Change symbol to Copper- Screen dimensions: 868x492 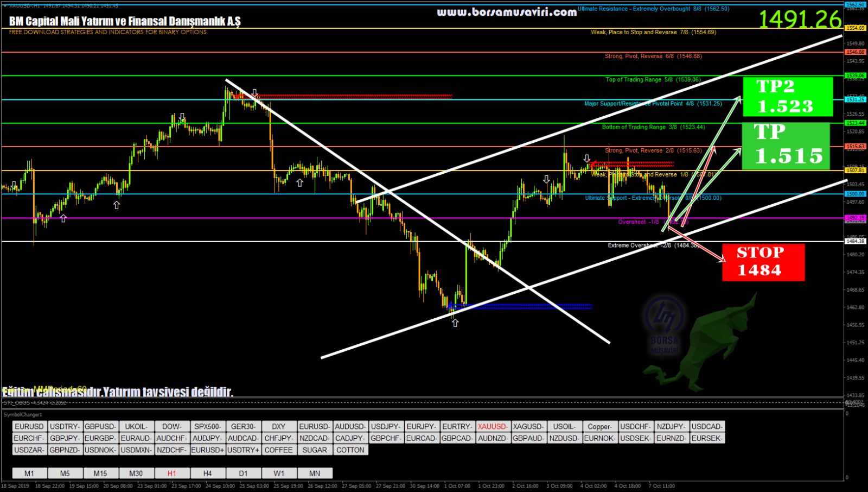coord(599,426)
